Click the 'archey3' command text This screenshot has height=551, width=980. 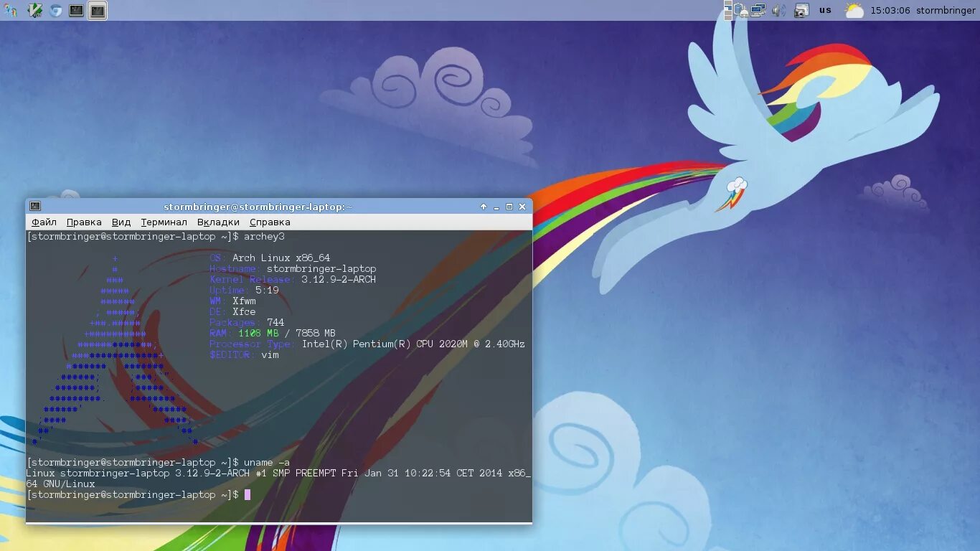pyautogui.click(x=264, y=237)
